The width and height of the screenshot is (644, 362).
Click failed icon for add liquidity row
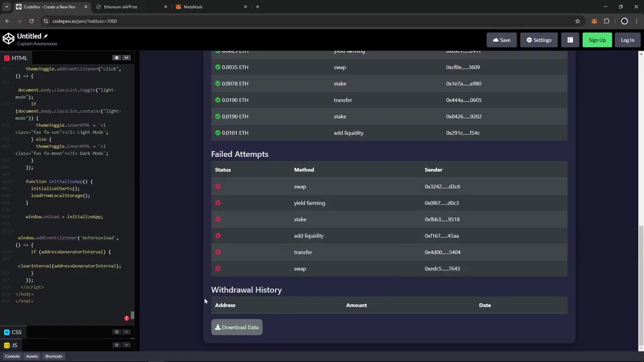point(218,236)
